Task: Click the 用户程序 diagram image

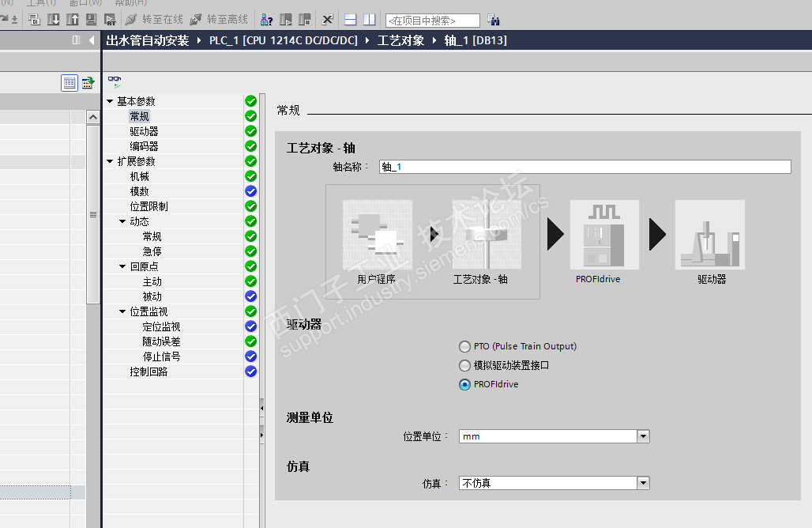Action: pyautogui.click(x=378, y=235)
